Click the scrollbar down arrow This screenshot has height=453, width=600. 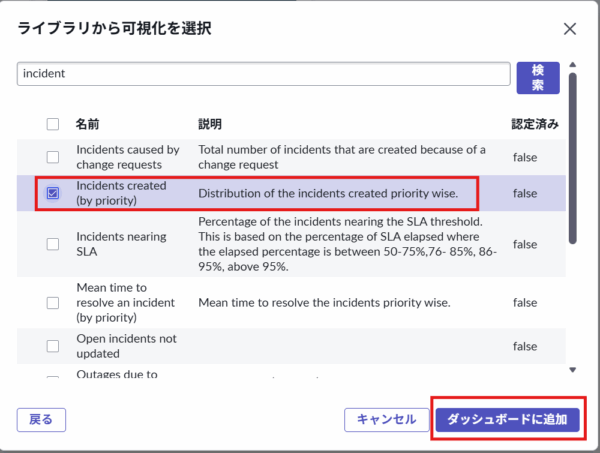[x=573, y=370]
